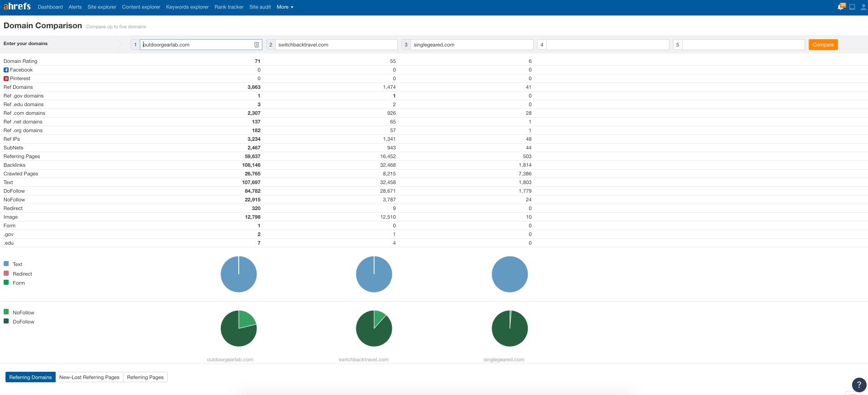868x395 pixels.
Task: Click the orange Compare button
Action: pos(823,45)
